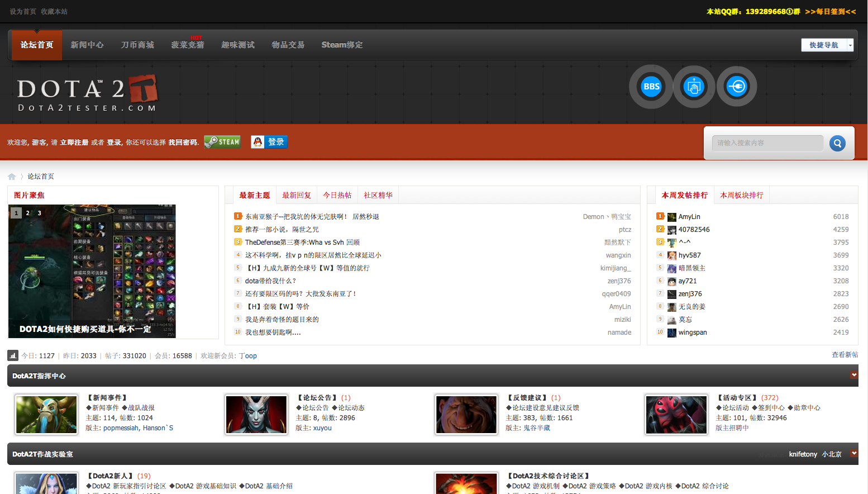Collapse the DotA2T指挥中心 section
This screenshot has height=494, width=868.
click(x=854, y=375)
